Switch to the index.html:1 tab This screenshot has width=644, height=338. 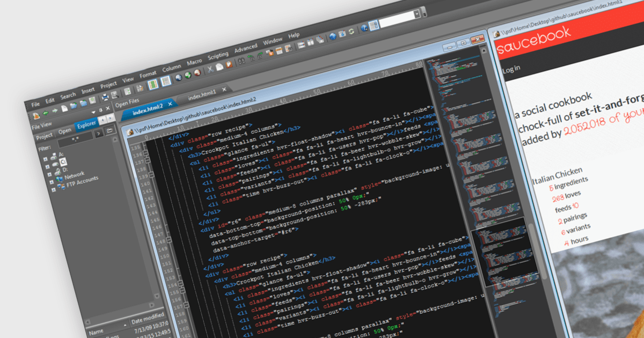[202, 95]
